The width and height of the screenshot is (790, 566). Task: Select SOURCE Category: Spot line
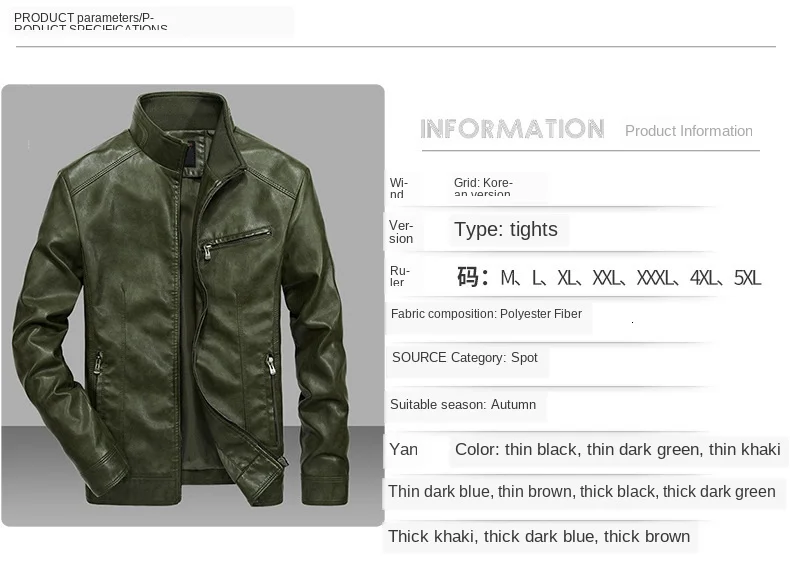pyautogui.click(x=465, y=358)
